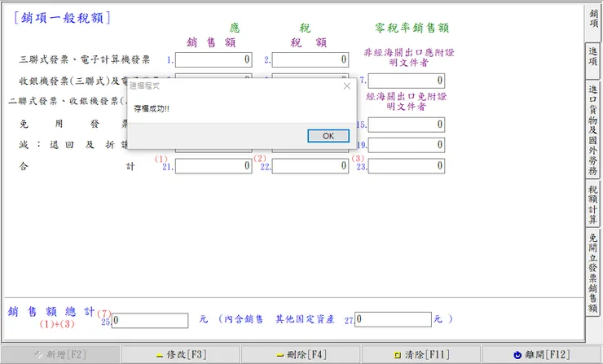Focus field 25 銷售額總計

(150, 320)
